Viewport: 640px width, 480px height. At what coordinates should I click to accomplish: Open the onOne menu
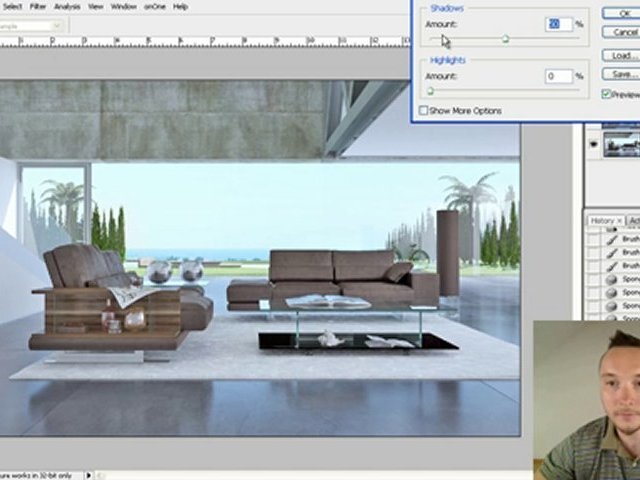tap(155, 6)
